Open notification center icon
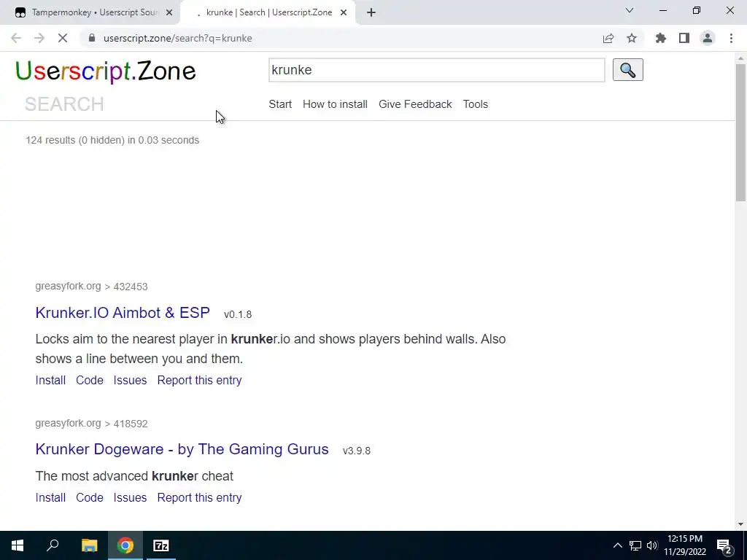The width and height of the screenshot is (747, 560). 724,545
